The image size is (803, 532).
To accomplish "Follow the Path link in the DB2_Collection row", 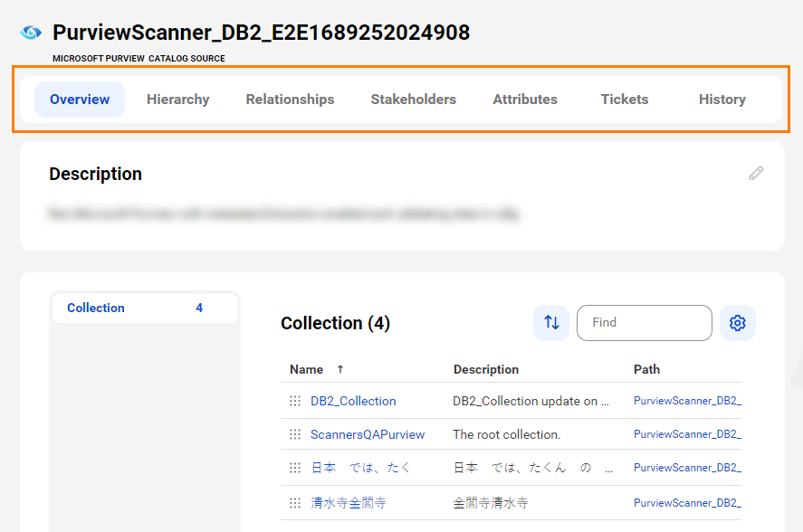I will [x=687, y=401].
